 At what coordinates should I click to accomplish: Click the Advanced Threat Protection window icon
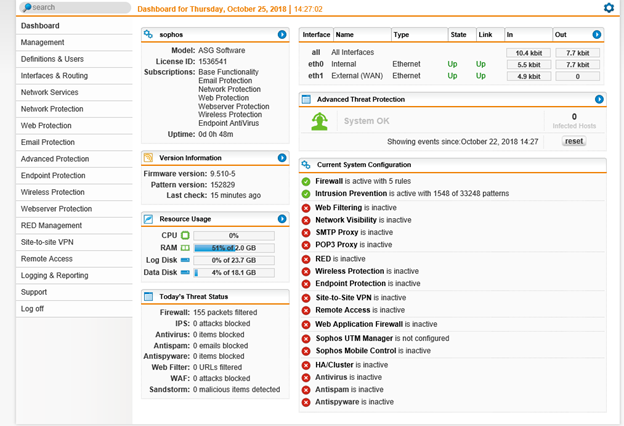coord(306,99)
